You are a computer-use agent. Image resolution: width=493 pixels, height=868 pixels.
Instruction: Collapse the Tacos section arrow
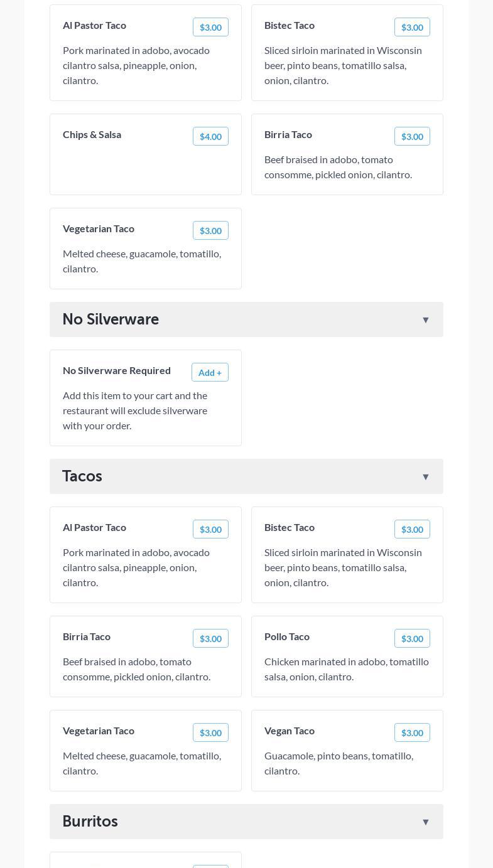[425, 477]
